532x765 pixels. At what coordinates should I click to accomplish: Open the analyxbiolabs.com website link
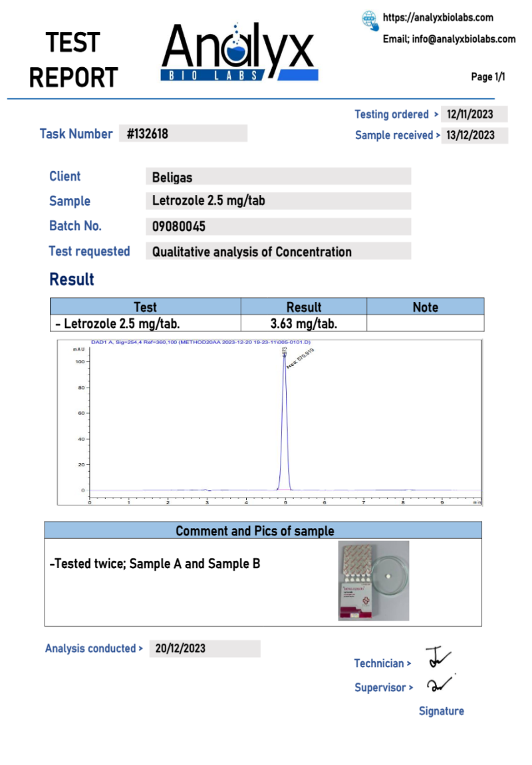coord(438,18)
